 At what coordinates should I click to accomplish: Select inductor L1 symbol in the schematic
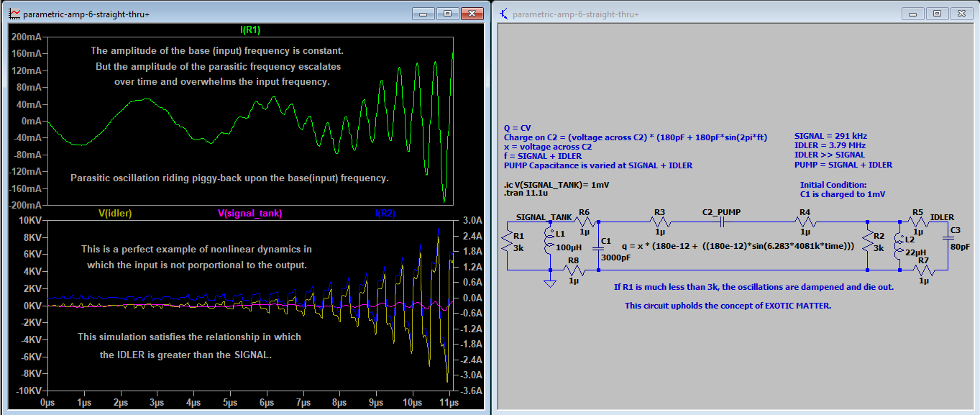[x=551, y=241]
